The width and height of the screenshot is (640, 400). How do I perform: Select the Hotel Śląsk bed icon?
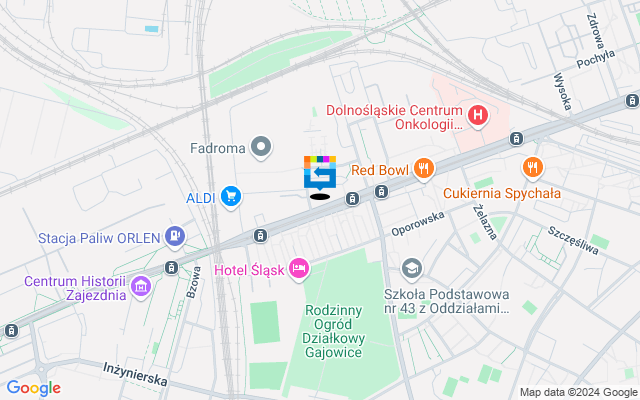click(x=299, y=269)
